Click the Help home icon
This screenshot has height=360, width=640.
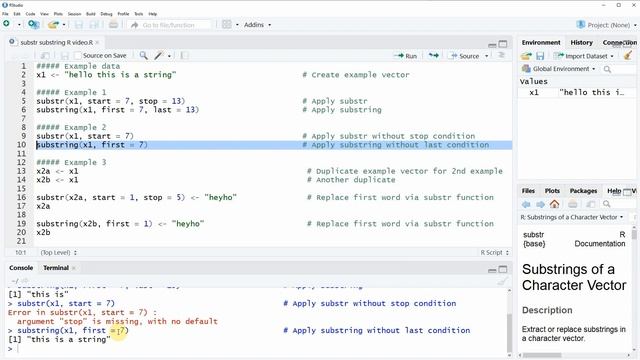point(554,204)
